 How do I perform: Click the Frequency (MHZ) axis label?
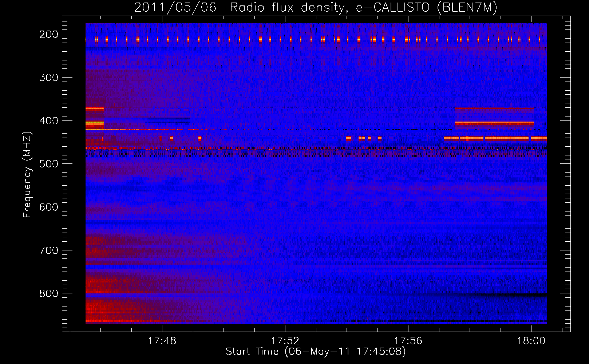[27, 174]
